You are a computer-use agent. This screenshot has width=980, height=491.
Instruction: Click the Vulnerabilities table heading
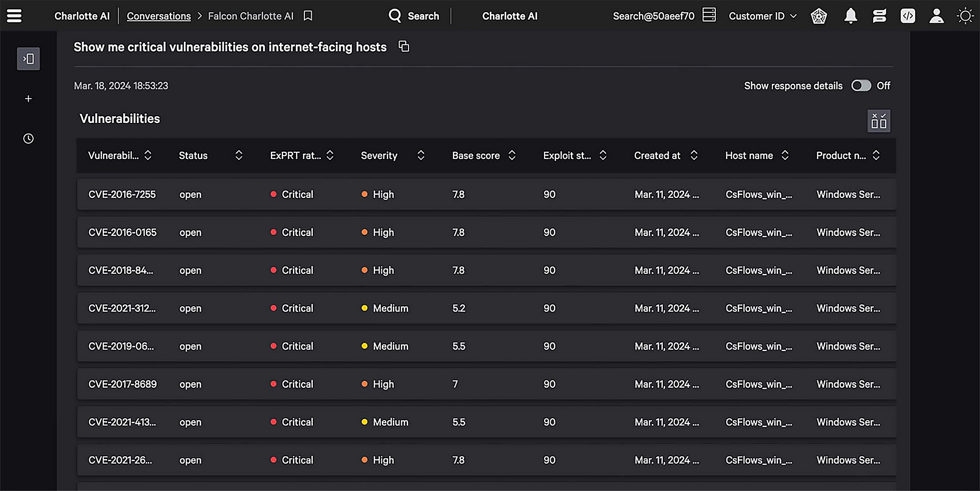pyautogui.click(x=120, y=119)
